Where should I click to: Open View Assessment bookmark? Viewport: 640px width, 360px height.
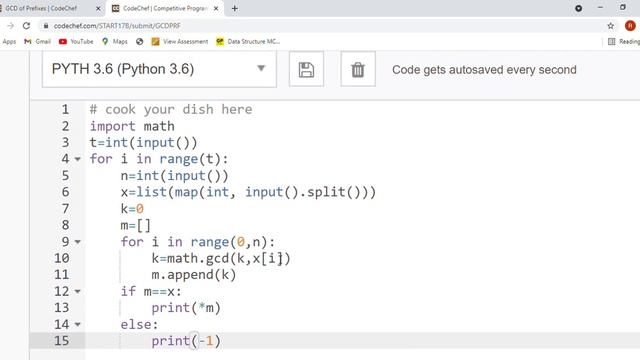click(180, 42)
